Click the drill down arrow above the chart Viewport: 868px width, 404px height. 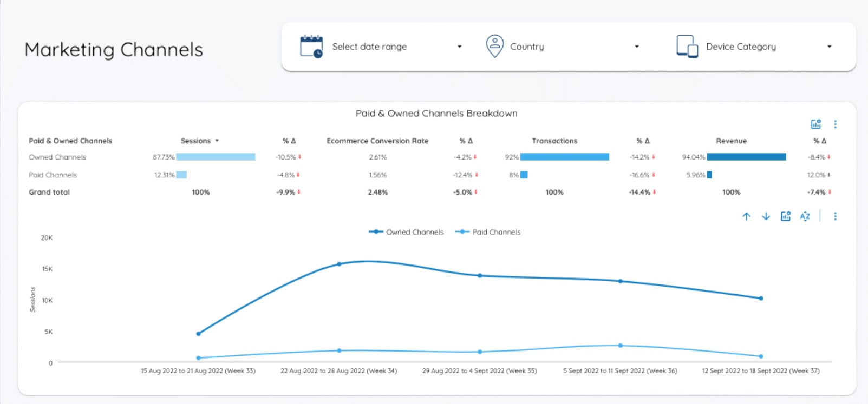pyautogui.click(x=766, y=216)
